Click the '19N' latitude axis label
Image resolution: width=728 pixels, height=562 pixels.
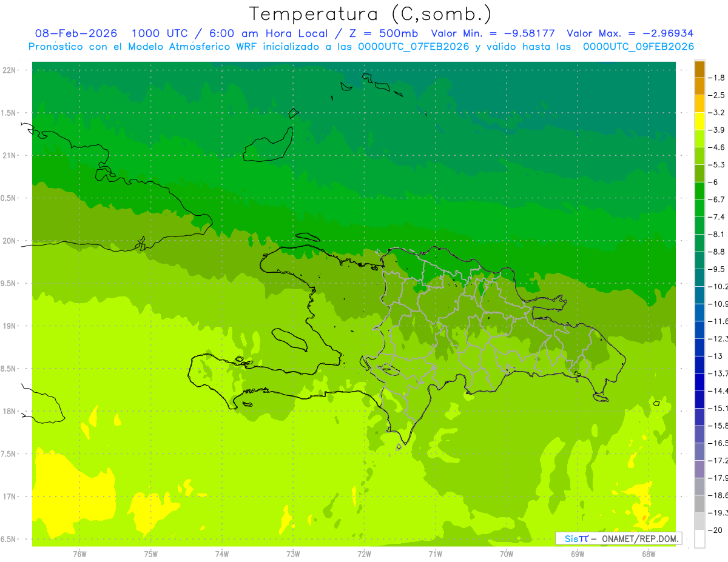pos(10,326)
